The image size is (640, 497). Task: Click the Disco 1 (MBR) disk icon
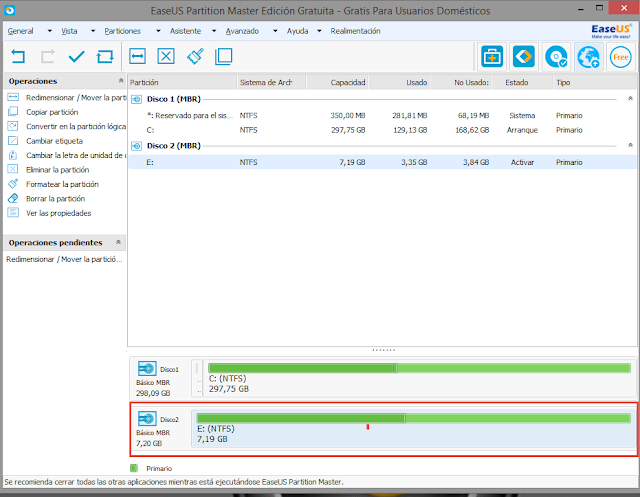[x=136, y=99]
